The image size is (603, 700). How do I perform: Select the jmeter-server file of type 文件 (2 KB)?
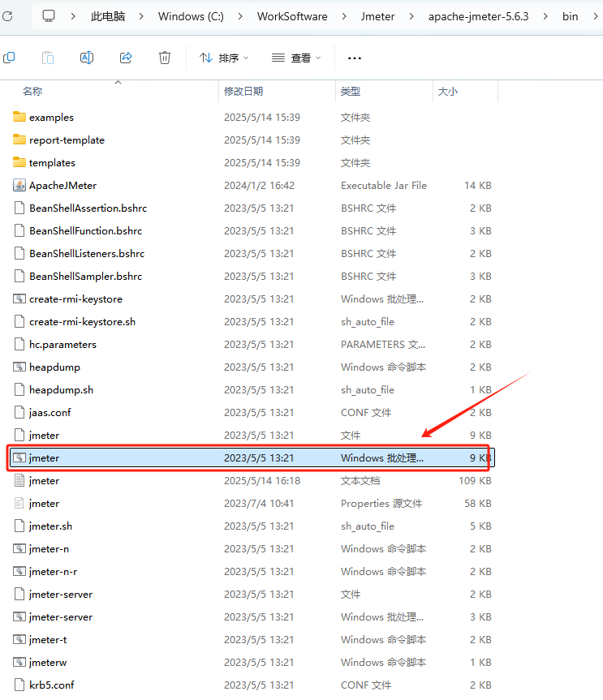(x=61, y=595)
